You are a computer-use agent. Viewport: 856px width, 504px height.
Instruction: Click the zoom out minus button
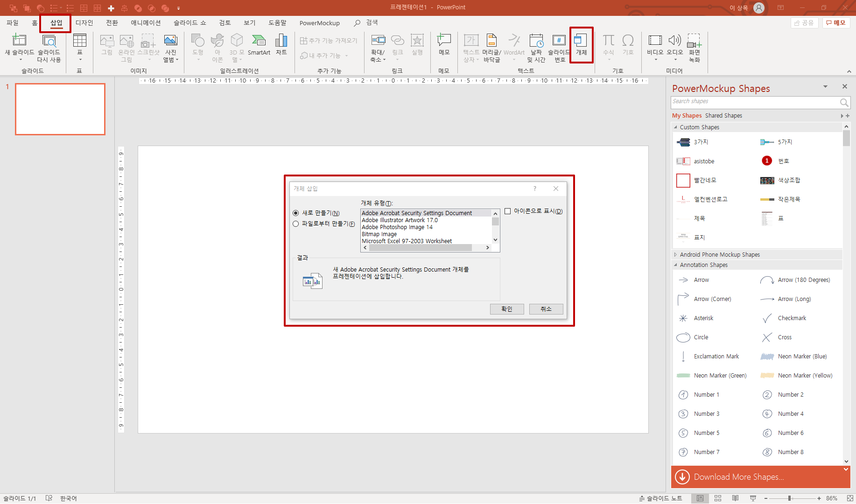point(766,498)
